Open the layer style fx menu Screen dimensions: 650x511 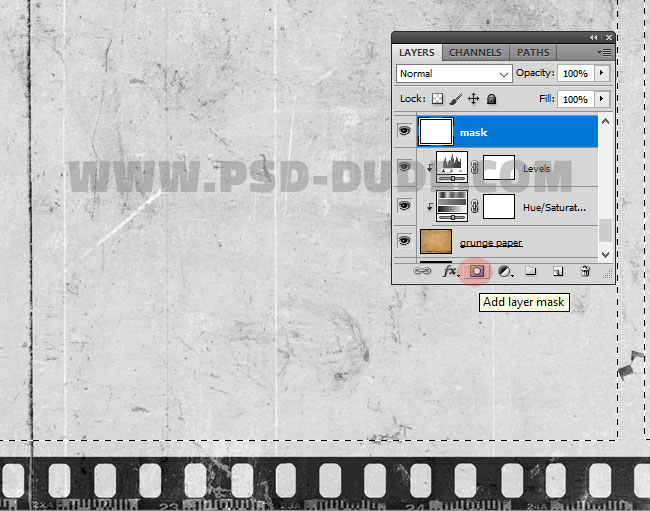click(x=451, y=271)
